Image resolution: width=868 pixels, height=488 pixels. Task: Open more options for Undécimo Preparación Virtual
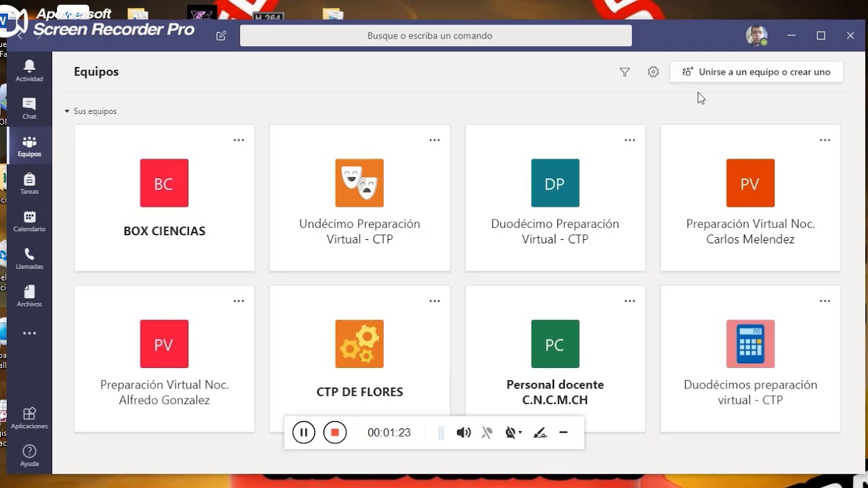click(434, 140)
